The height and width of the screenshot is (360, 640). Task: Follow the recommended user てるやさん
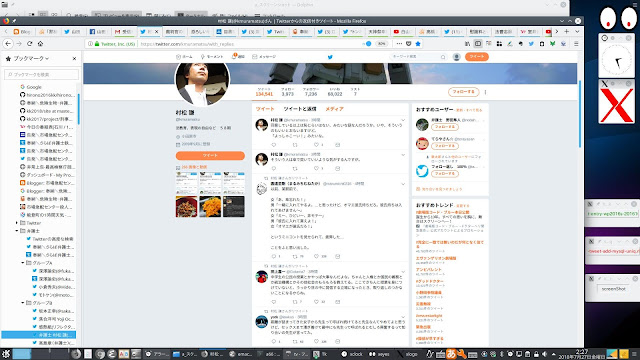tap(445, 146)
